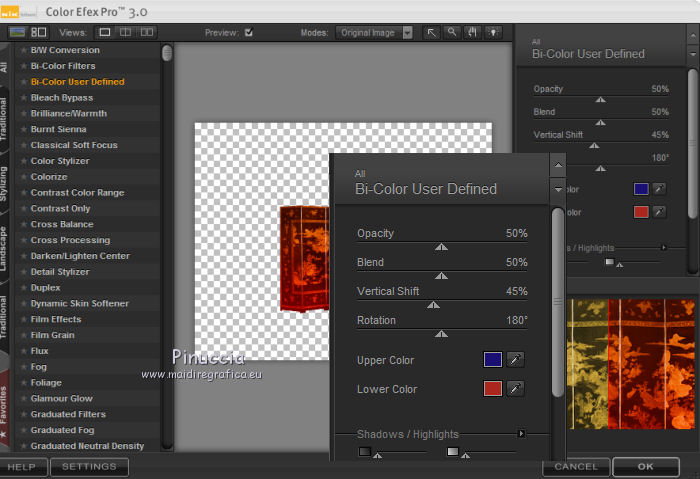Pick Lower Color with eyedropper
700x479 pixels.
(x=516, y=389)
